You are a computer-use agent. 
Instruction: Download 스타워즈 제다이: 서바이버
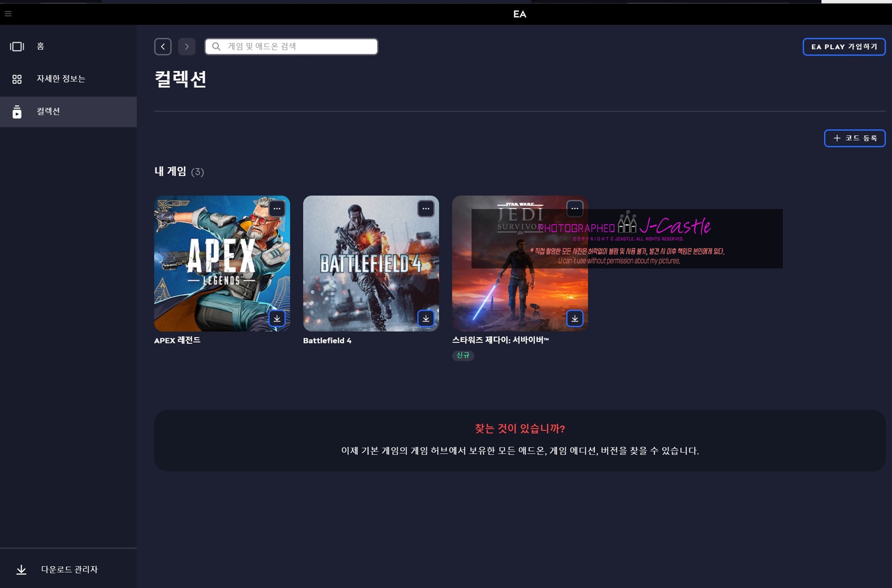(x=575, y=319)
